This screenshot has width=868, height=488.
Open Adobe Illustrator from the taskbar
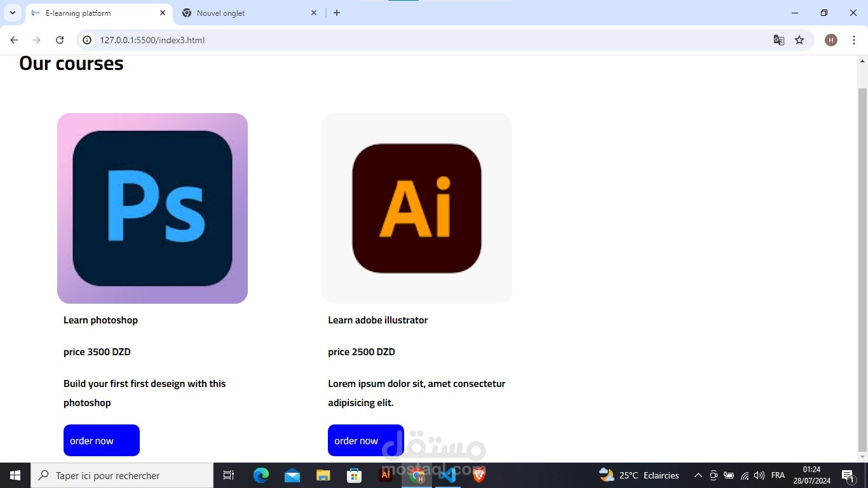[386, 475]
